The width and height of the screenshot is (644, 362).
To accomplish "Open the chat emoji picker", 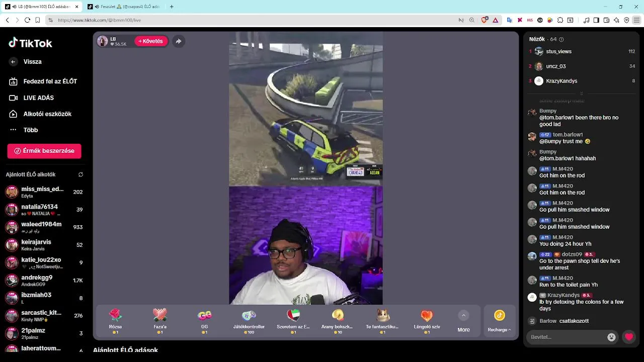I will point(611,337).
